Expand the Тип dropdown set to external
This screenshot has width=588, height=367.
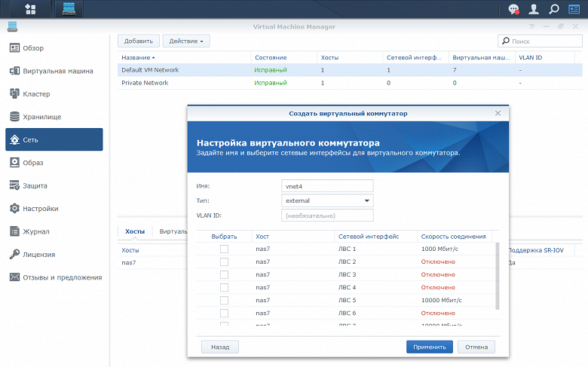click(327, 200)
